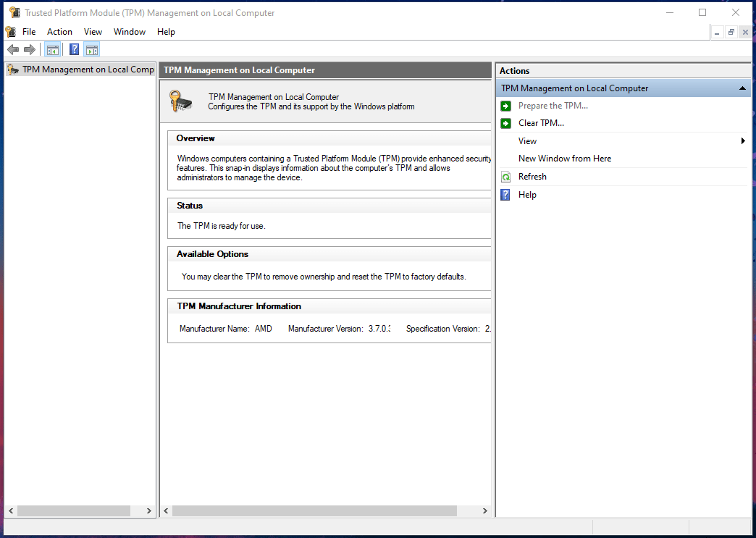Viewport: 756px width, 538px height.
Task: Select the Clear TPM green arrow icon
Action: tap(505, 123)
